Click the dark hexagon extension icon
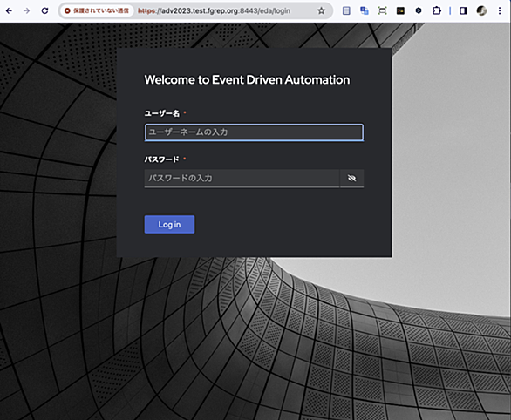Viewport: 511px width, 420px height. [419, 10]
